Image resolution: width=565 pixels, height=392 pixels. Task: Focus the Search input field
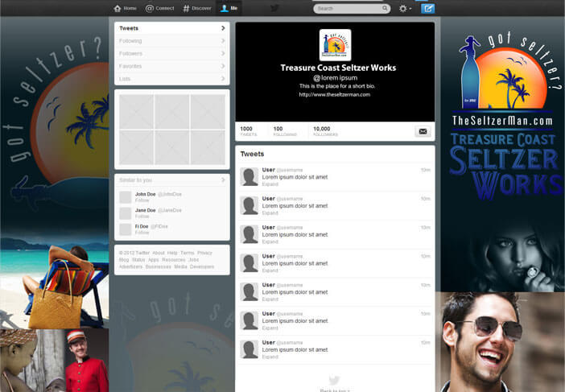pyautogui.click(x=352, y=8)
